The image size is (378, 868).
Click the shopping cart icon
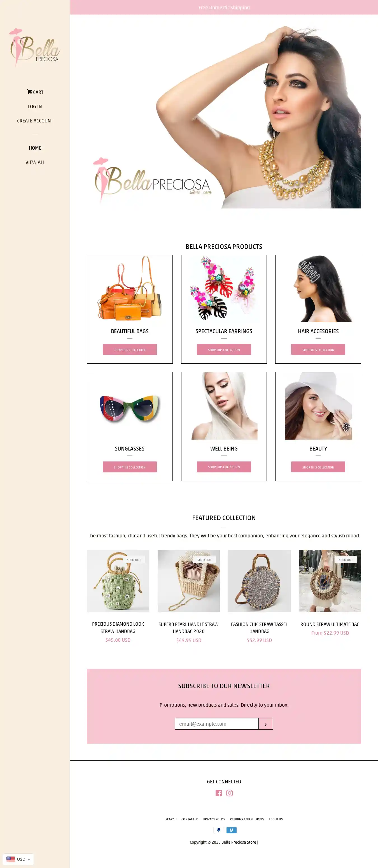click(30, 92)
